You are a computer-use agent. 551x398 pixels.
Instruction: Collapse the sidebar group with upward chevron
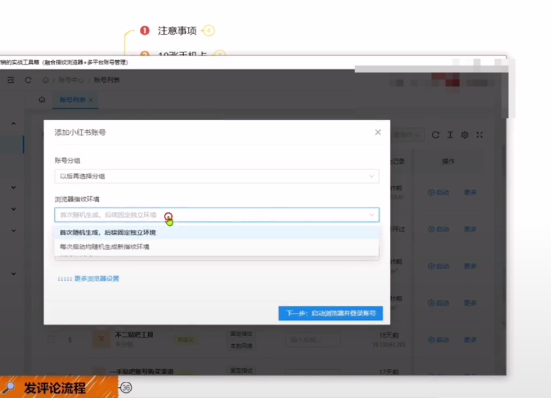(13, 123)
